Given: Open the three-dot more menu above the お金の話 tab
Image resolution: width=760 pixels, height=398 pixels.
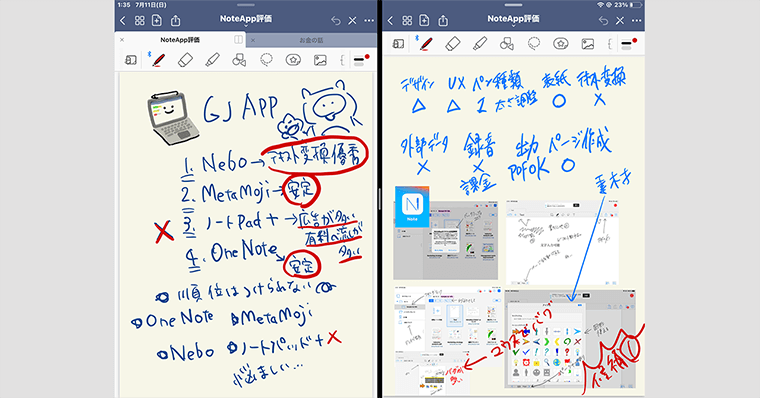Looking at the screenshot, I should pos(369,20).
